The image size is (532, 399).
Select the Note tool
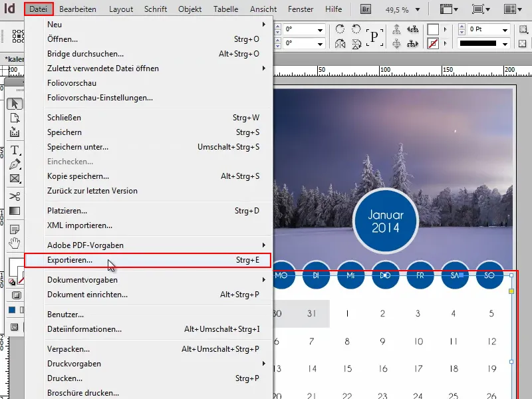(15, 229)
